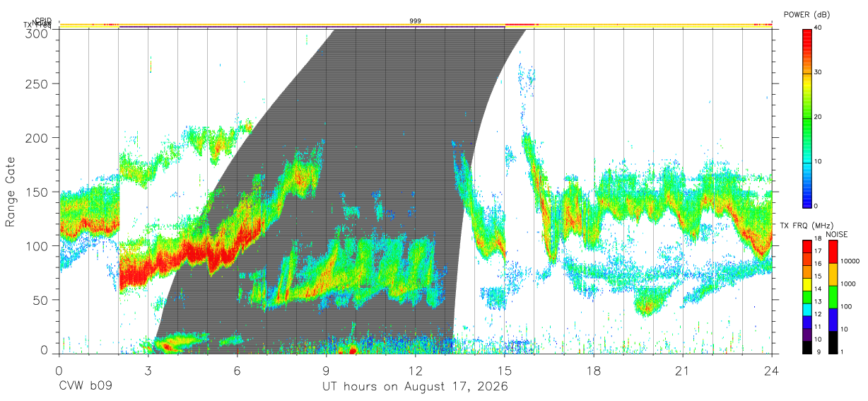Pick the cyan 12–13 MHz TX FRQ swatch
The height and width of the screenshot is (401, 868).
click(x=807, y=308)
